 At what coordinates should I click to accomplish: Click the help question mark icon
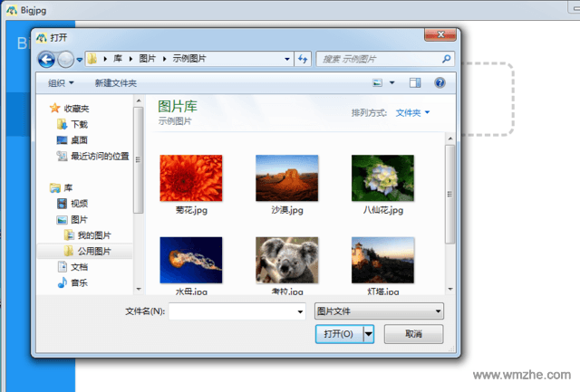click(440, 83)
